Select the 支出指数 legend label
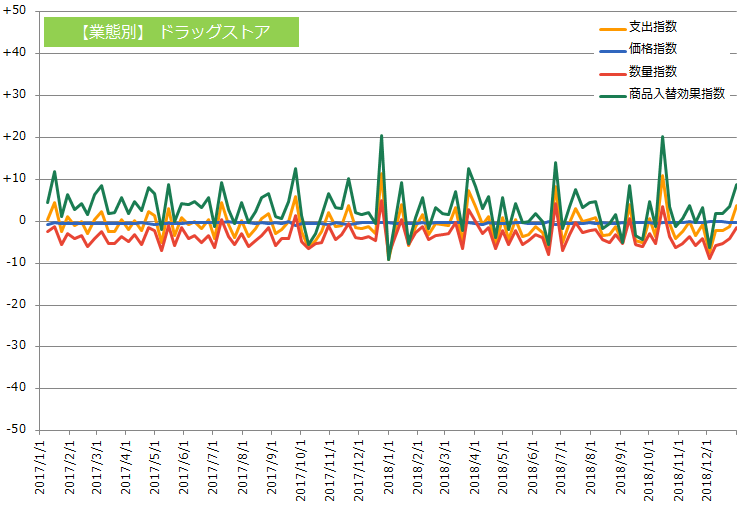742x509 pixels. 653,27
